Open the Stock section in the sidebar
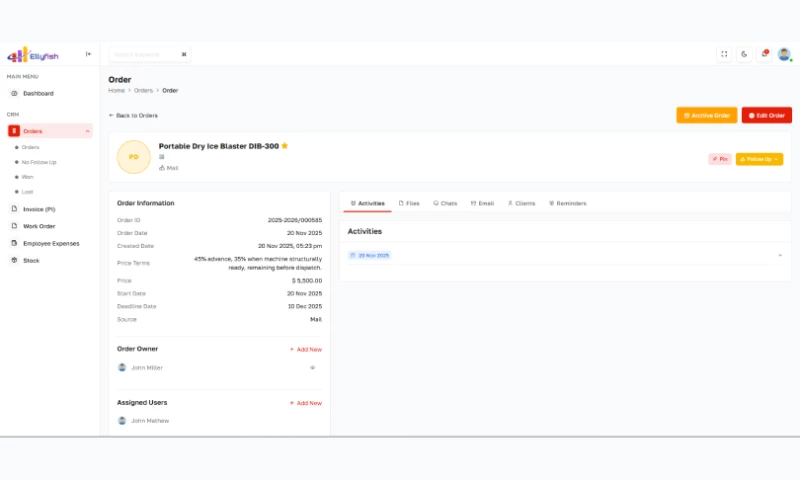The width and height of the screenshot is (800, 480). pyautogui.click(x=31, y=260)
